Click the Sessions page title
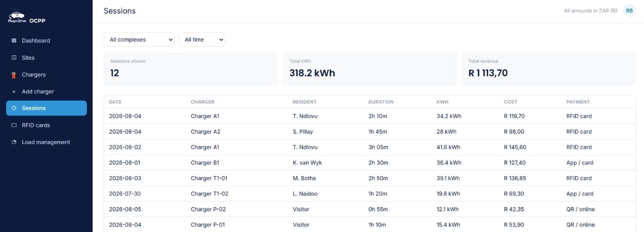Image resolution: width=644 pixels, height=232 pixels. 120,11
